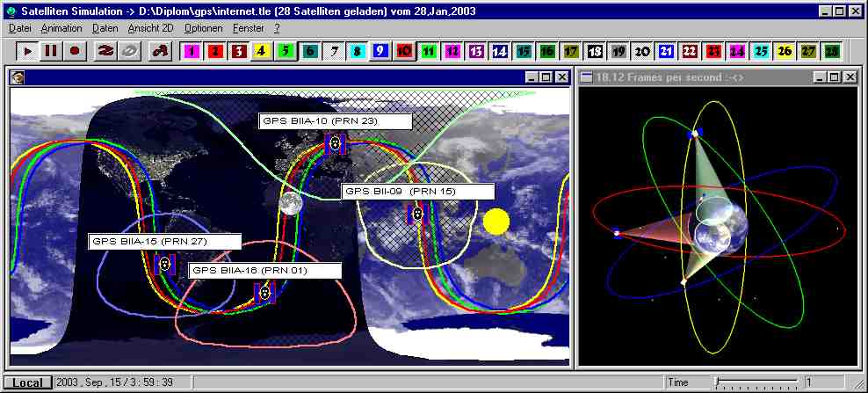Toggle satellite 14 navy button
The height and width of the screenshot is (393, 868).
[500, 52]
